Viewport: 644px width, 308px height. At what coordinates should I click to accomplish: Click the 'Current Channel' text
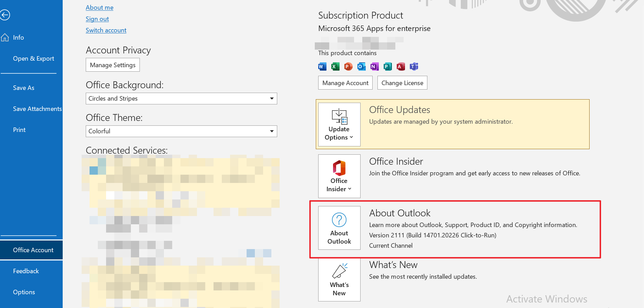coord(391,246)
